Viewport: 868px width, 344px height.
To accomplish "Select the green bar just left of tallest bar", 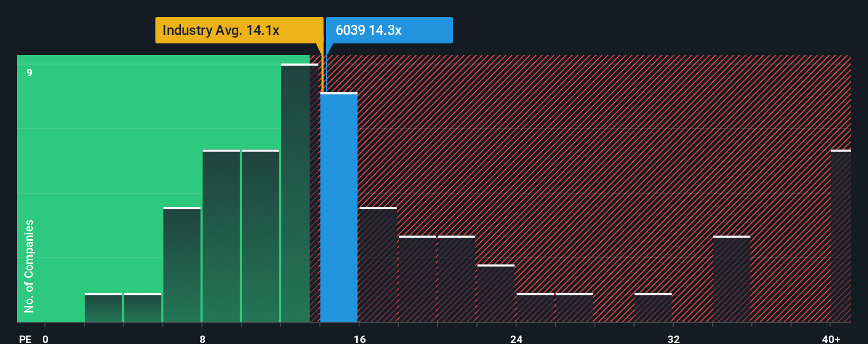I will pyautogui.click(x=260, y=236).
